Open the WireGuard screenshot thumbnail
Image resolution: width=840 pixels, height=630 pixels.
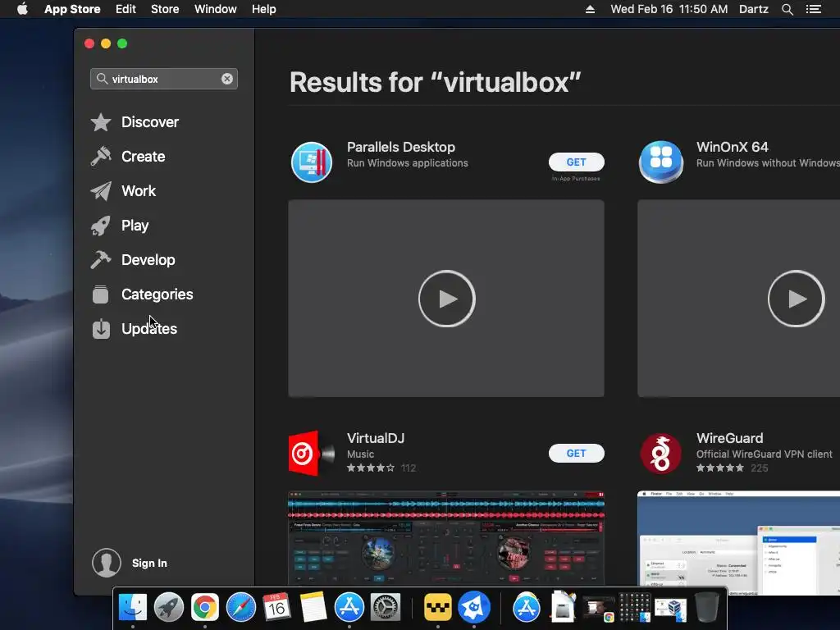point(739,542)
